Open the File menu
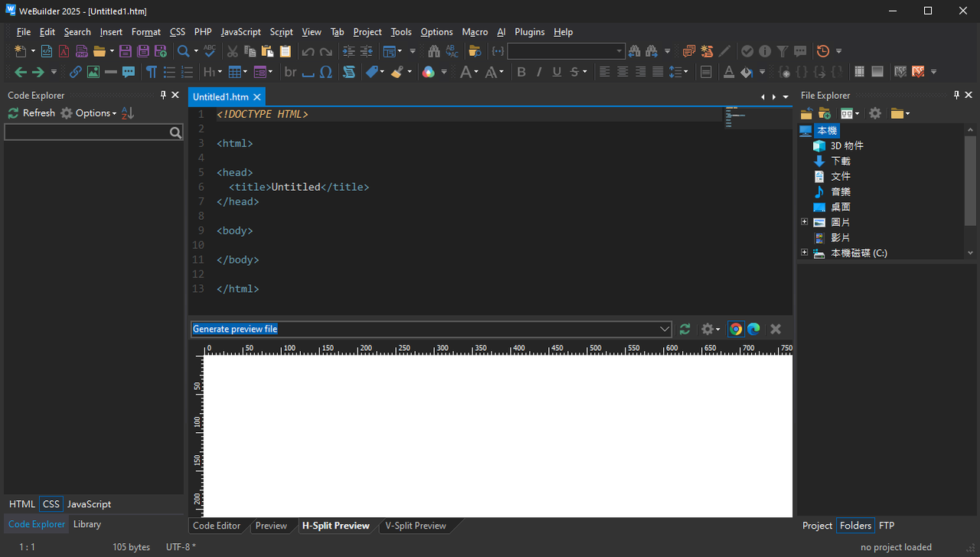The height and width of the screenshot is (557, 980). coord(24,31)
